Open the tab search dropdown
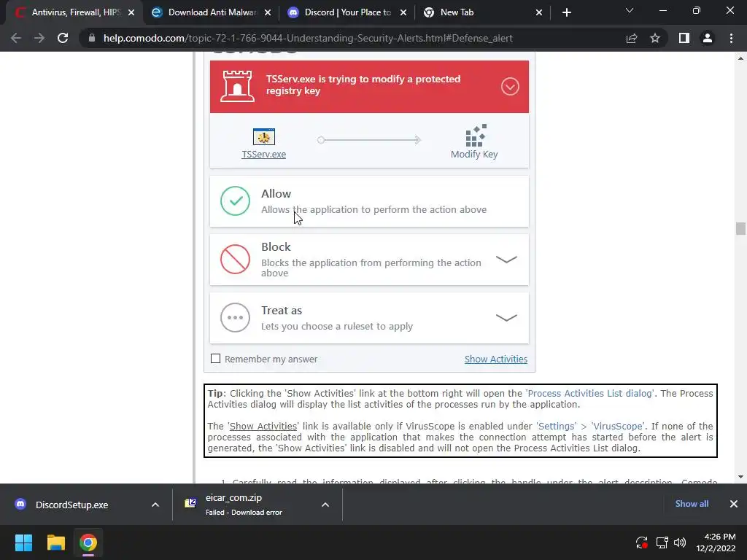The image size is (747, 560). click(630, 10)
